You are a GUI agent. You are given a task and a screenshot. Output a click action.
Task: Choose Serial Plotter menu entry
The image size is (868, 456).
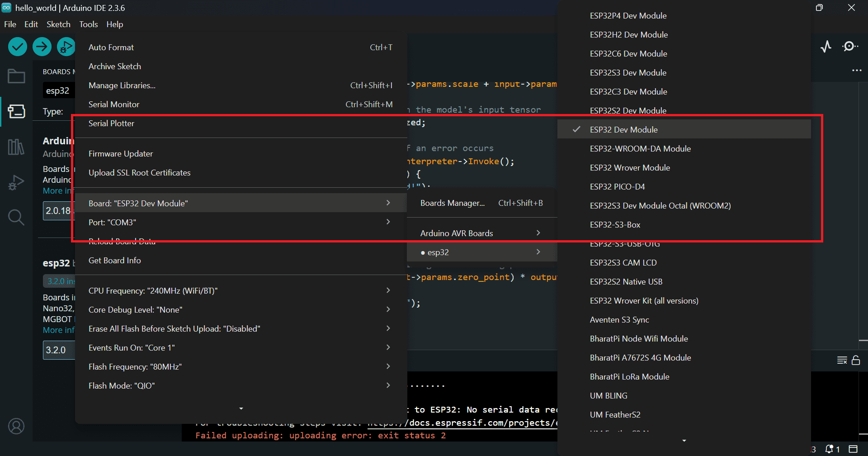(x=241, y=123)
